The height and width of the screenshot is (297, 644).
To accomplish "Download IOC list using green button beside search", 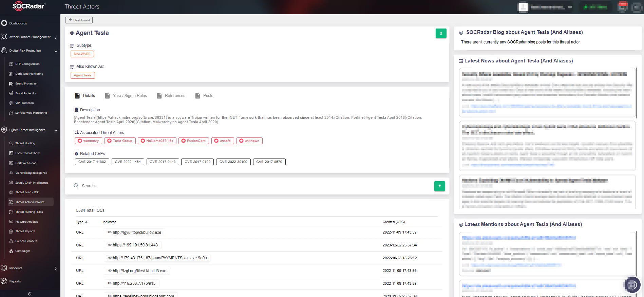I will [439, 186].
